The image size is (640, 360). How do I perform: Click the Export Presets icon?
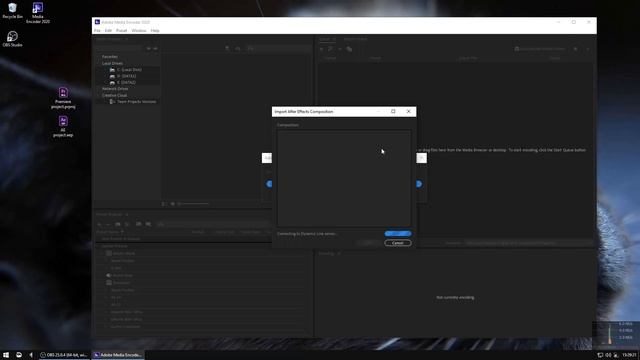148,224
